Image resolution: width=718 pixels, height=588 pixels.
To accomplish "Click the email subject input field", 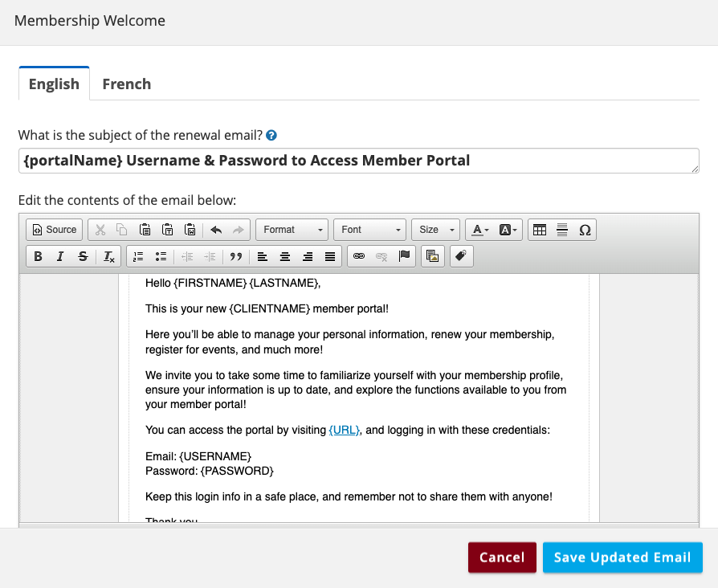I will [358, 161].
